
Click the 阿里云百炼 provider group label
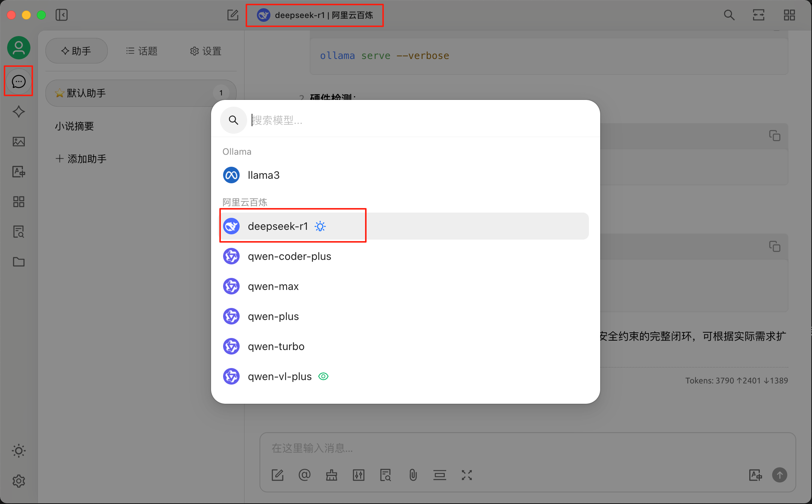coord(245,202)
